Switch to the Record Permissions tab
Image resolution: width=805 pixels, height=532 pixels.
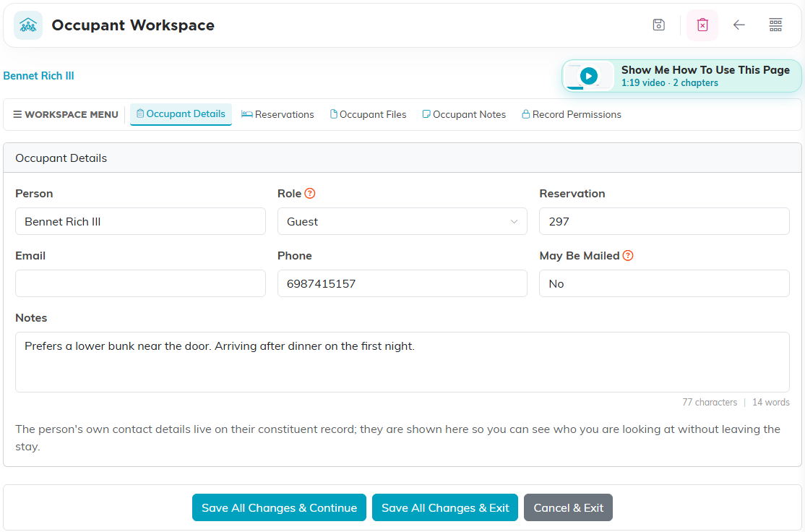click(x=572, y=114)
